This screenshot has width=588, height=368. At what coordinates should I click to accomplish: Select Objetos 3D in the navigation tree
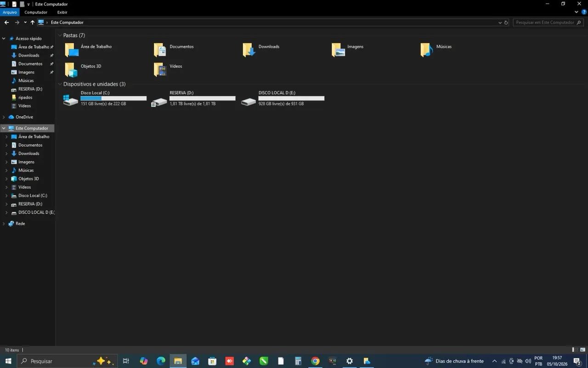tap(28, 179)
